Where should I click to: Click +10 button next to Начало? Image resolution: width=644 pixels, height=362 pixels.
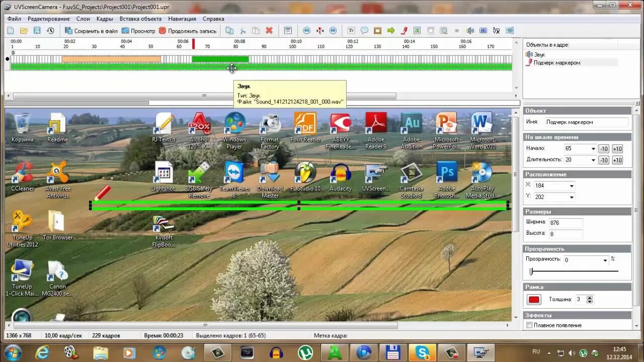tap(617, 149)
